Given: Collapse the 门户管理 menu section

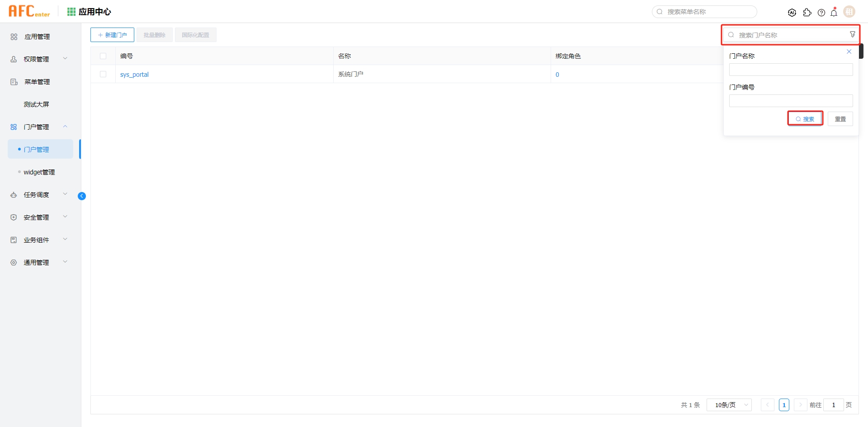Looking at the screenshot, I should (65, 127).
